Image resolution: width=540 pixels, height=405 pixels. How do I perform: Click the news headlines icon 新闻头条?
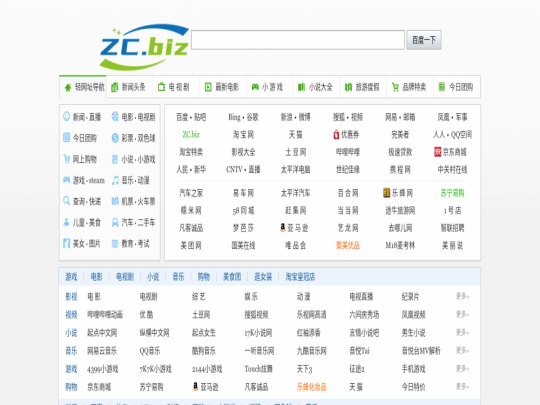pyautogui.click(x=114, y=87)
